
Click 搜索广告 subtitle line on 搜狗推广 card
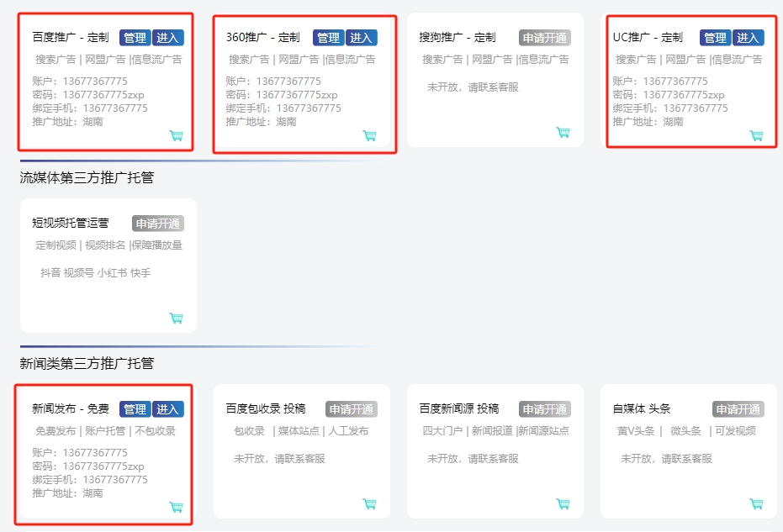click(495, 60)
